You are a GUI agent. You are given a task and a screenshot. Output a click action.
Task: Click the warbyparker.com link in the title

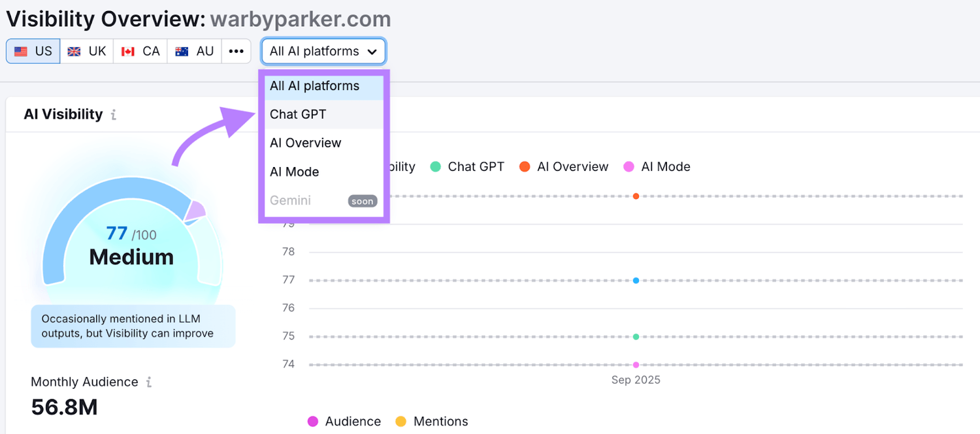click(300, 19)
